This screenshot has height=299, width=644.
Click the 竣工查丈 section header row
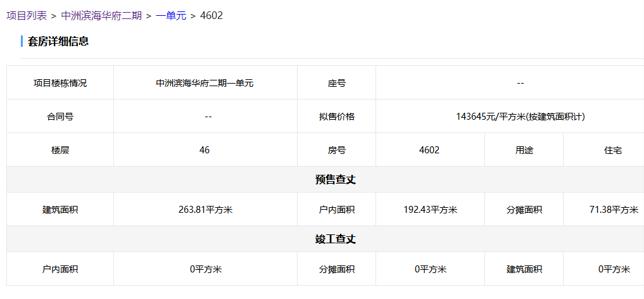point(336,239)
